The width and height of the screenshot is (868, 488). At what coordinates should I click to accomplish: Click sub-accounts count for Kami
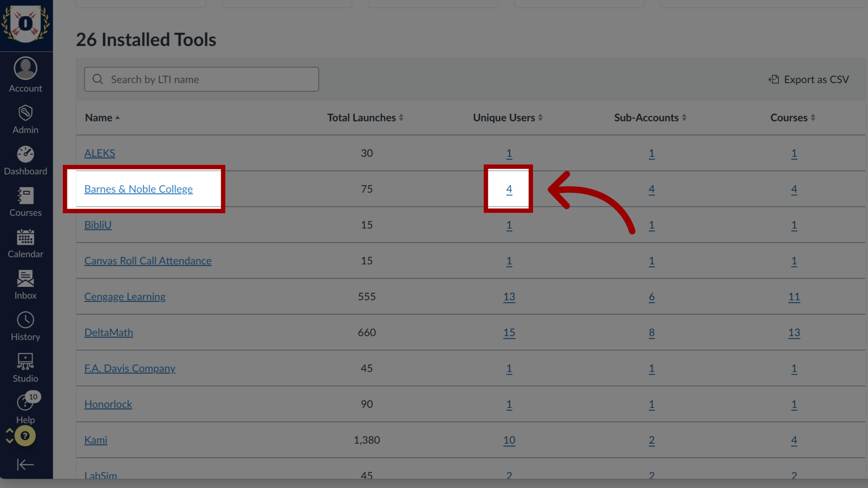click(x=651, y=440)
